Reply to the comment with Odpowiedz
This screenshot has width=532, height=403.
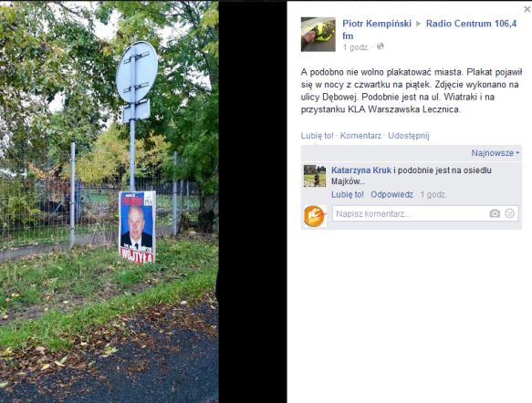tap(391, 194)
